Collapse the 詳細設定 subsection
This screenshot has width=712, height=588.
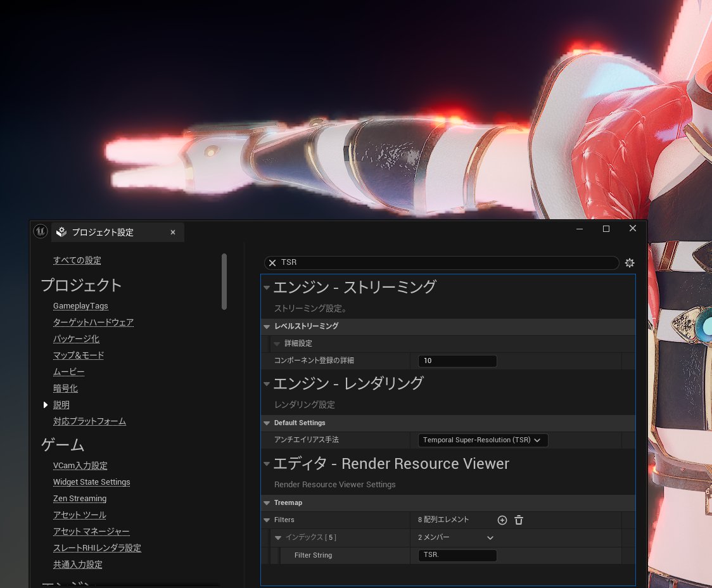click(277, 343)
